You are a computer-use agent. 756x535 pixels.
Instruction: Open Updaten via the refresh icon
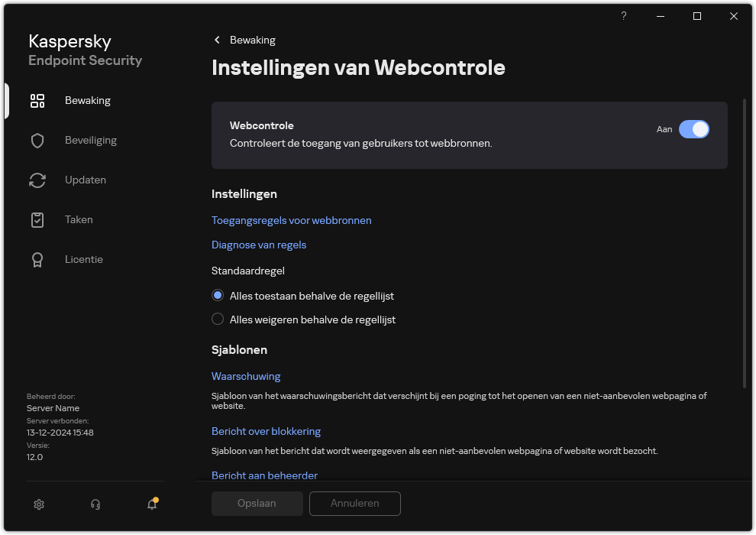tap(37, 180)
